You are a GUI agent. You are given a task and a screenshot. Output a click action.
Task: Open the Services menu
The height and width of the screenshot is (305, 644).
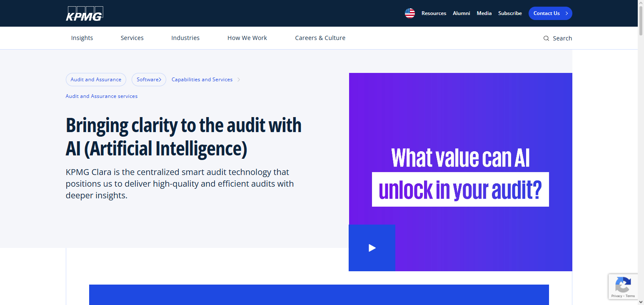(x=132, y=37)
